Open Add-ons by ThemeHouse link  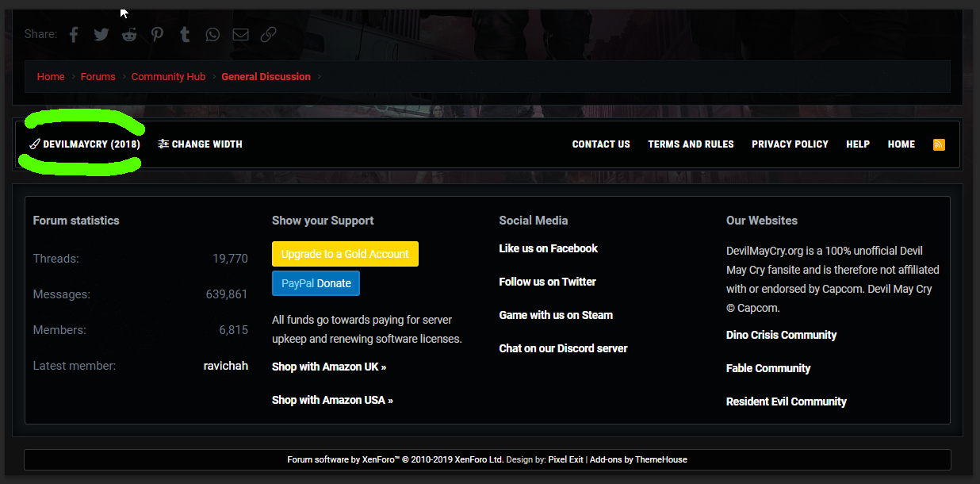point(638,459)
